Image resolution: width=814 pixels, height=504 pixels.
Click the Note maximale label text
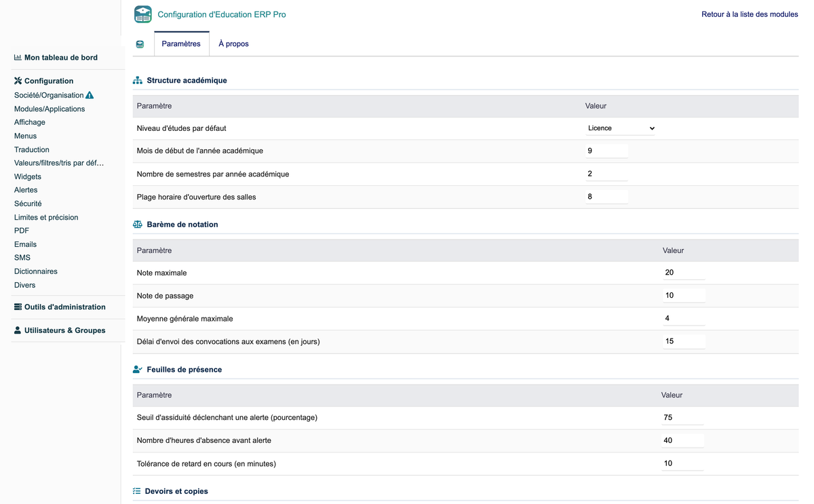161,273
